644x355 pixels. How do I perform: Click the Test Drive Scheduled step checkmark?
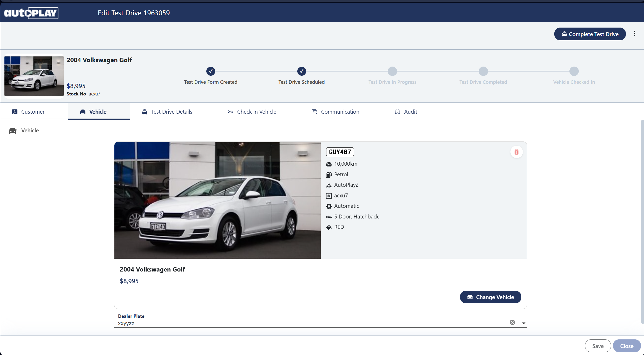[x=301, y=71]
